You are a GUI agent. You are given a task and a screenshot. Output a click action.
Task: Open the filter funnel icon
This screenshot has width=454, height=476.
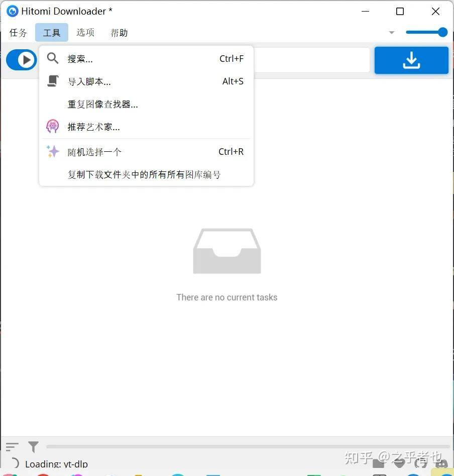(33, 447)
